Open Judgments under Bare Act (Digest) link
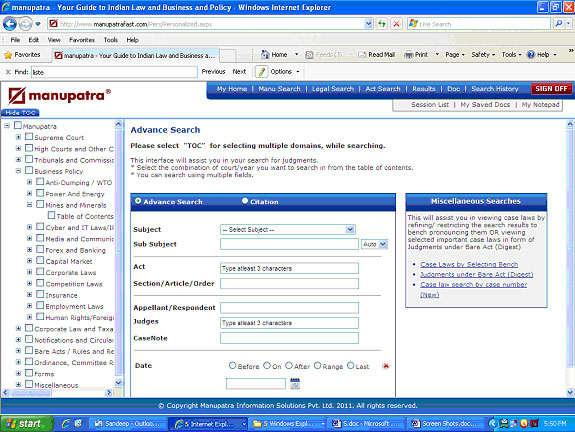The image size is (575, 432). (x=476, y=274)
